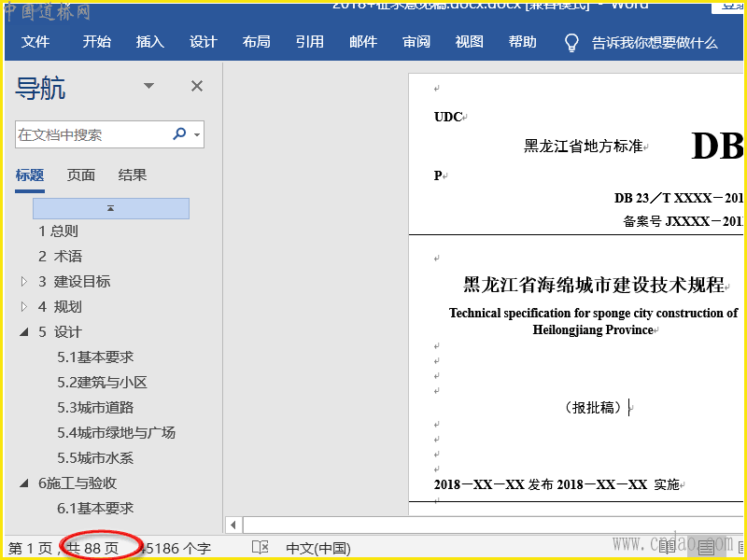Go to subheading 5.3城市道路
This screenshot has width=747, height=560.
(x=95, y=408)
